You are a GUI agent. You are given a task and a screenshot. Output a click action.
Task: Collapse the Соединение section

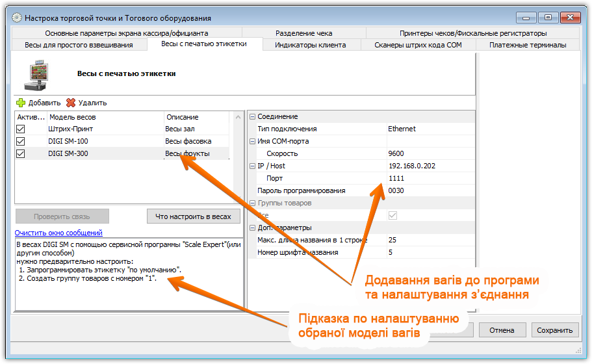[253, 117]
